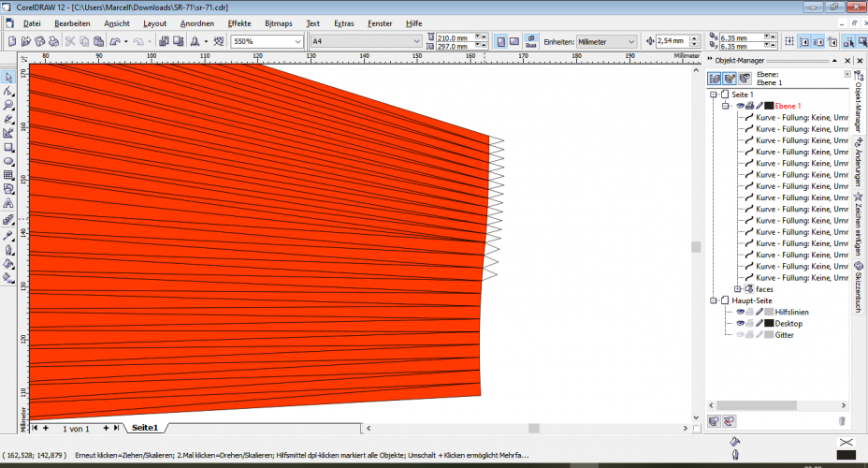868x468 pixels.
Task: Toggle Snap to Grid on property bar
Action: (x=790, y=41)
